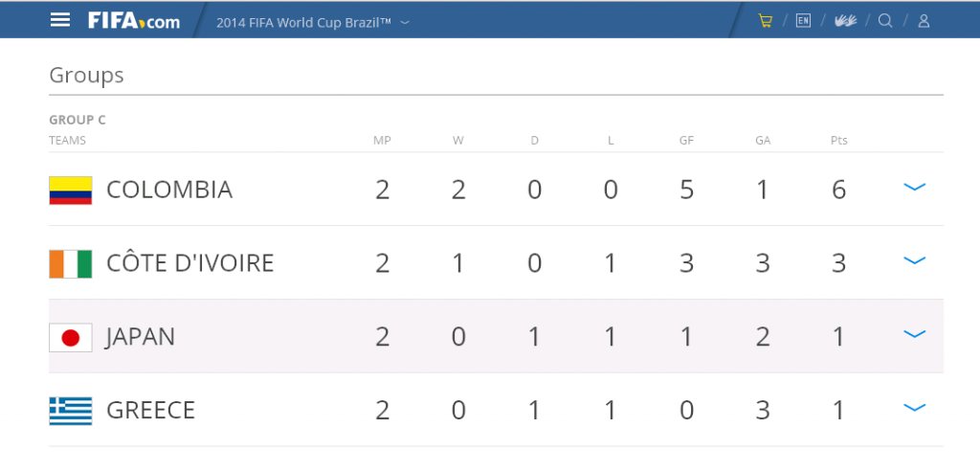
Task: Expand the Côte d'Ivoire row chevron
Action: [914, 260]
